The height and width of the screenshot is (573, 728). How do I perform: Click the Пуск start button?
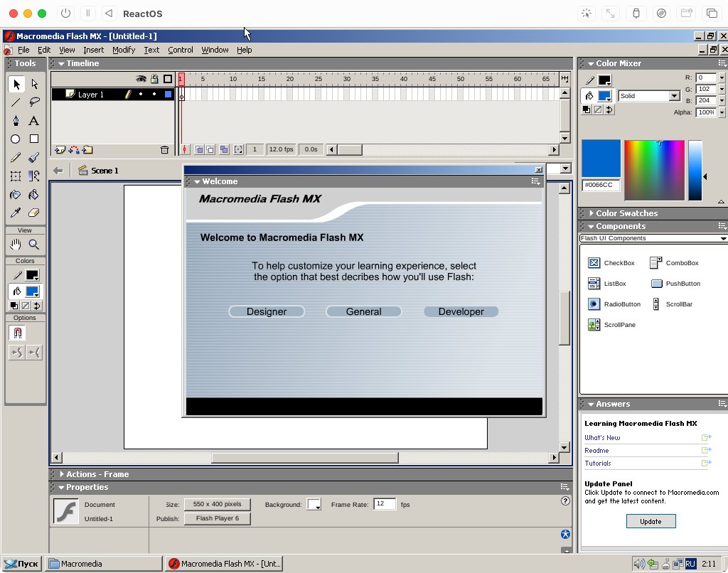click(22, 564)
